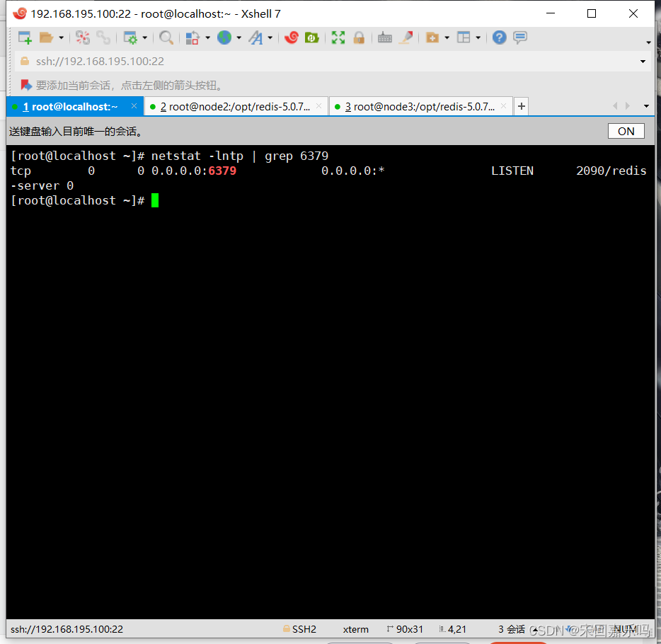661x644 pixels.
Task: Click the Layout panes icon
Action: (464, 38)
